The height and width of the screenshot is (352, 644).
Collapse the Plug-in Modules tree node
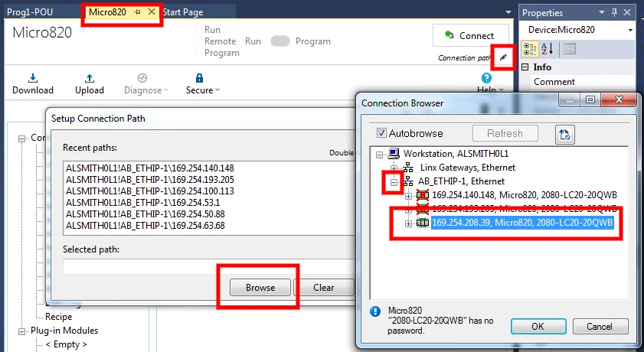[21, 331]
